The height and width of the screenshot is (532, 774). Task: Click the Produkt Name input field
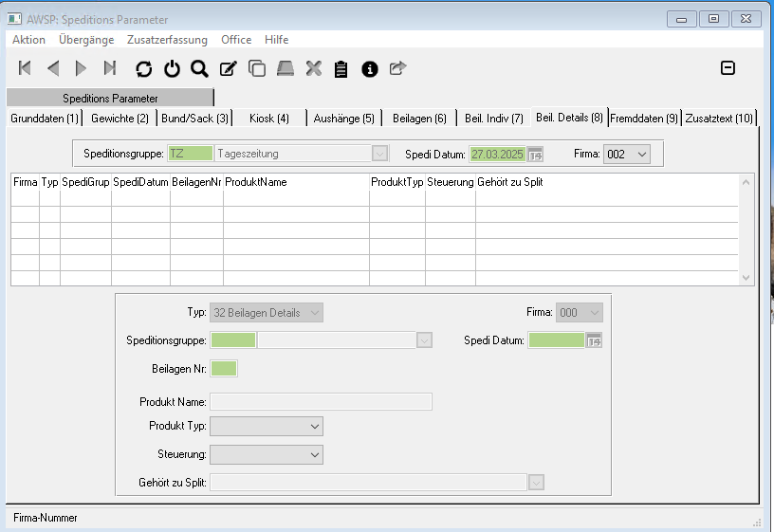click(x=321, y=402)
